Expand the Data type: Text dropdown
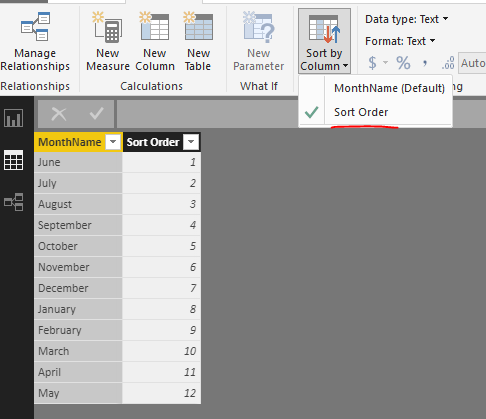Image resolution: width=486 pixels, height=419 pixels. click(x=407, y=19)
